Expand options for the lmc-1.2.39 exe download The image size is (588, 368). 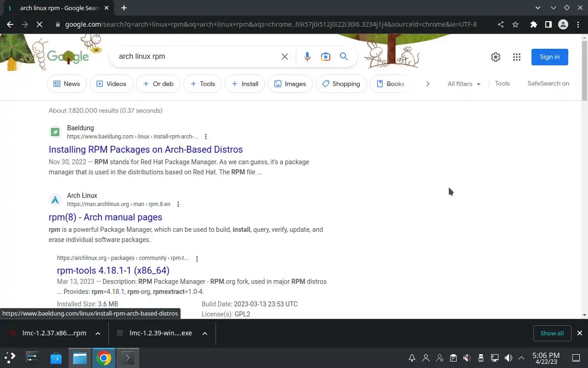coord(205,333)
